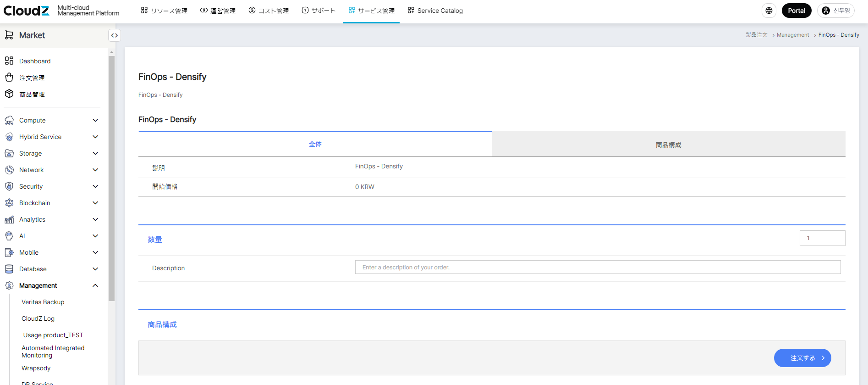Click the 製品注文 breadcrumb link

756,35
